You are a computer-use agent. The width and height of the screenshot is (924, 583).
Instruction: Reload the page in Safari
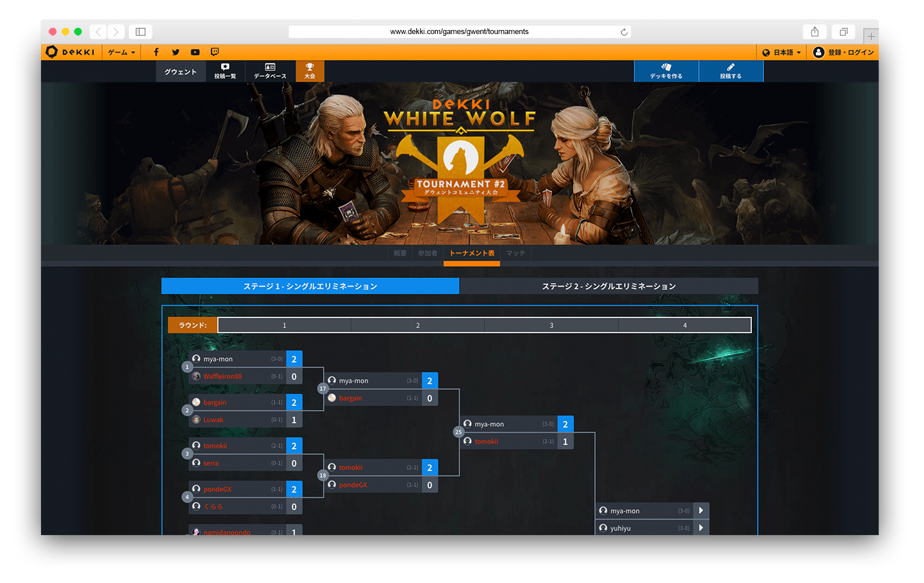point(624,32)
